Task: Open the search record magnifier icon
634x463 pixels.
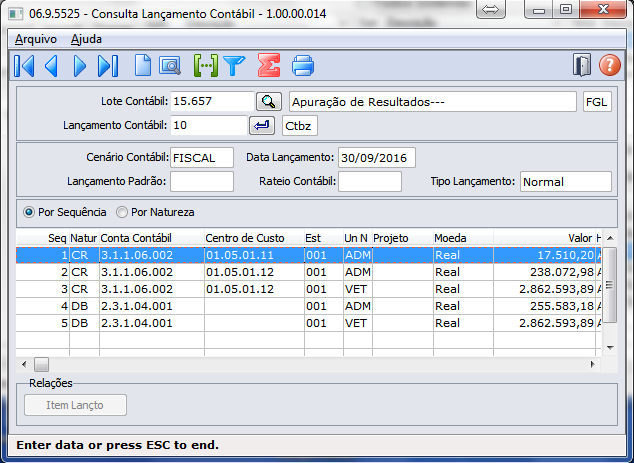Action: 170,66
